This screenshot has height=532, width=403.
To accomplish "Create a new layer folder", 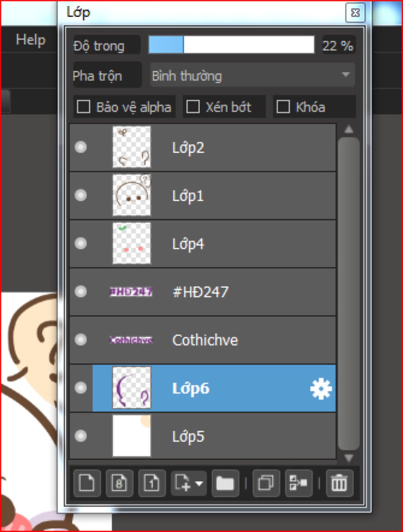I will [x=225, y=483].
